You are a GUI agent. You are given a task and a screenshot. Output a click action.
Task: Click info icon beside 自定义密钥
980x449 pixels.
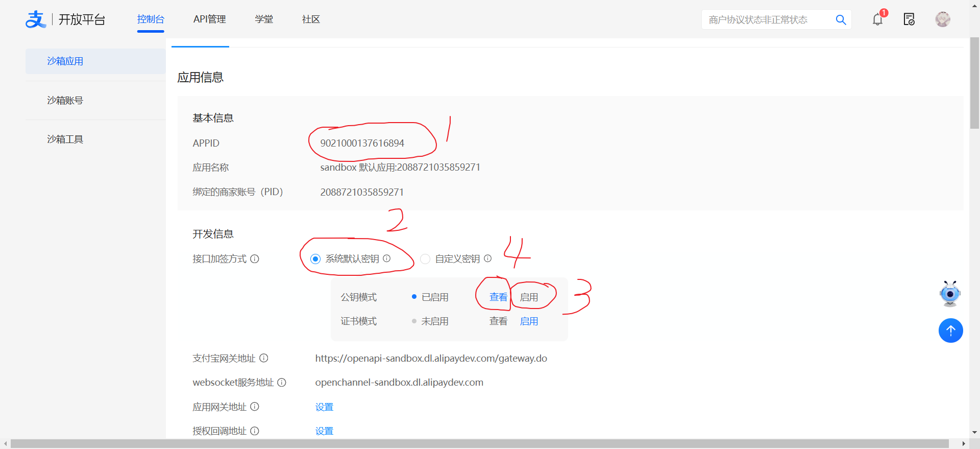pyautogui.click(x=488, y=258)
